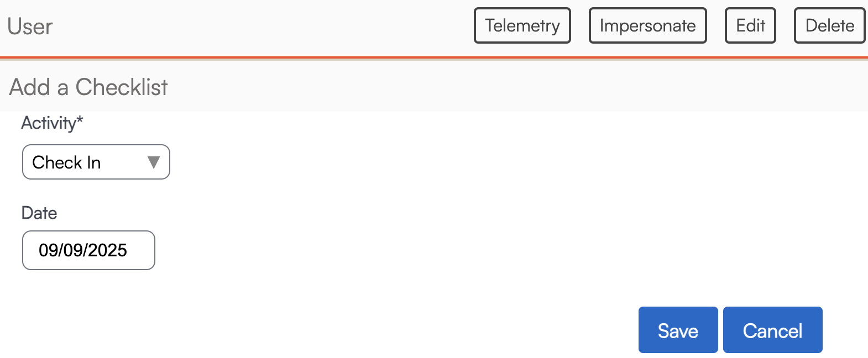Select the Check In text in Activity
The image size is (868, 358).
tap(66, 162)
